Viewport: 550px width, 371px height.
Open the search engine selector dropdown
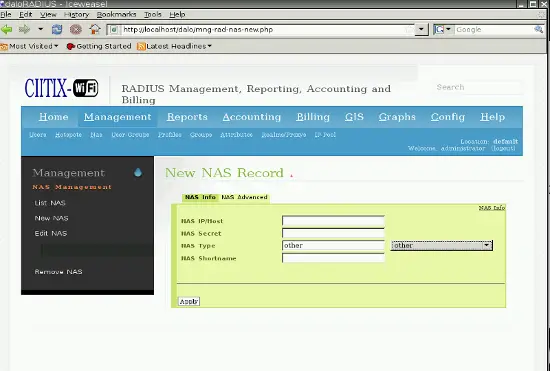(x=443, y=29)
